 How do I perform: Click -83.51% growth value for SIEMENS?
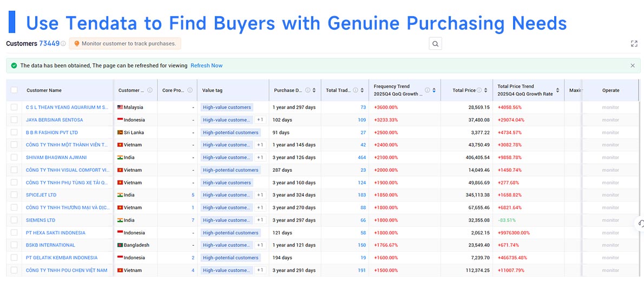coord(507,220)
